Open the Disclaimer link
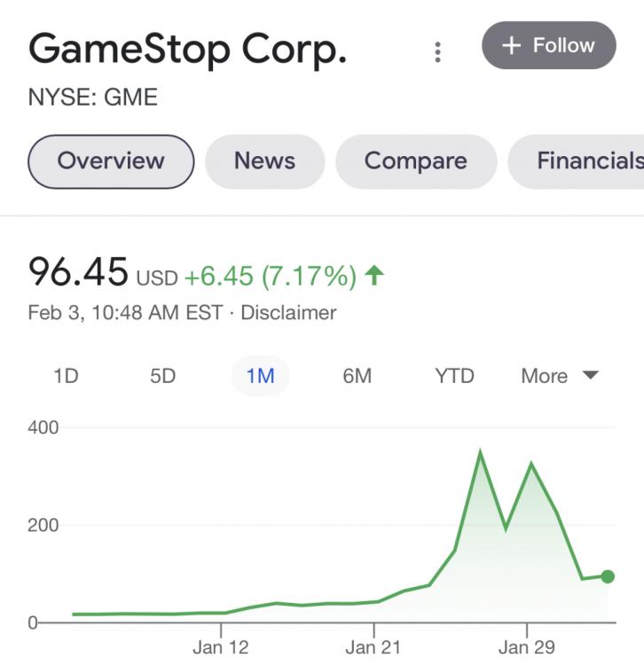Screen dimensions: 644x665 coord(288,313)
